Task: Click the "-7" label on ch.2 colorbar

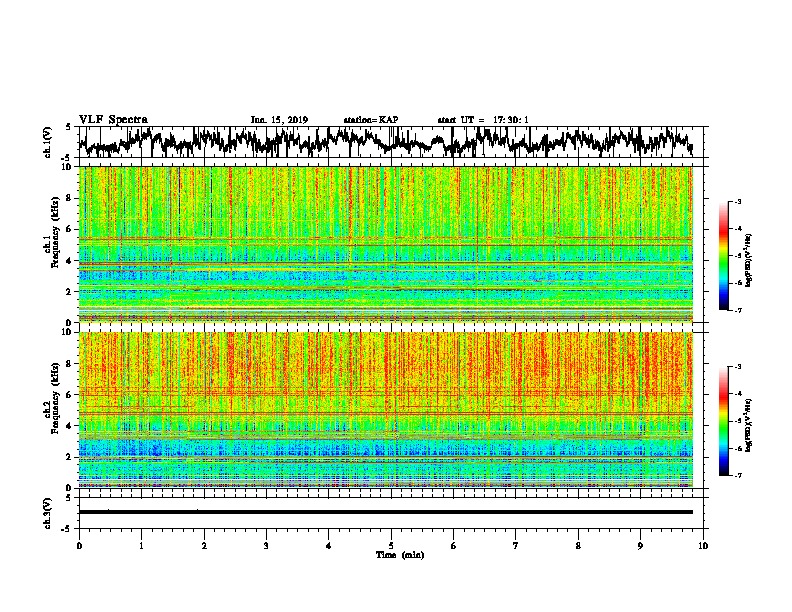Action: (x=737, y=475)
